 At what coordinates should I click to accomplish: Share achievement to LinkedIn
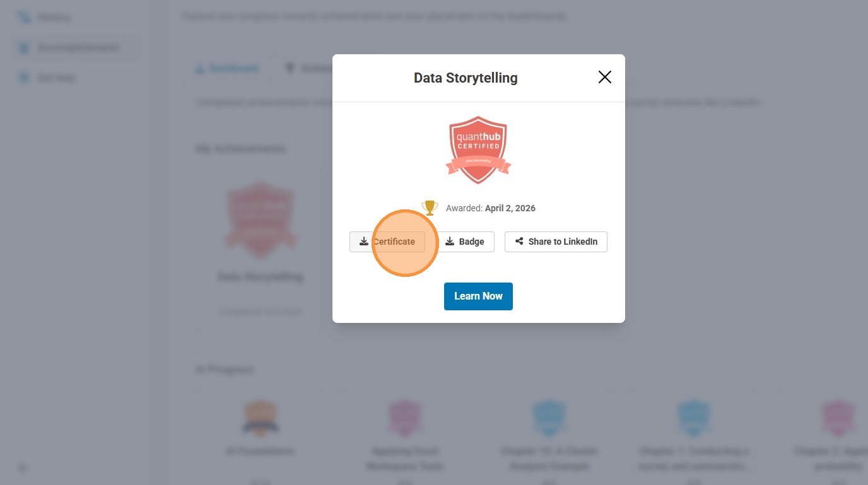point(556,242)
